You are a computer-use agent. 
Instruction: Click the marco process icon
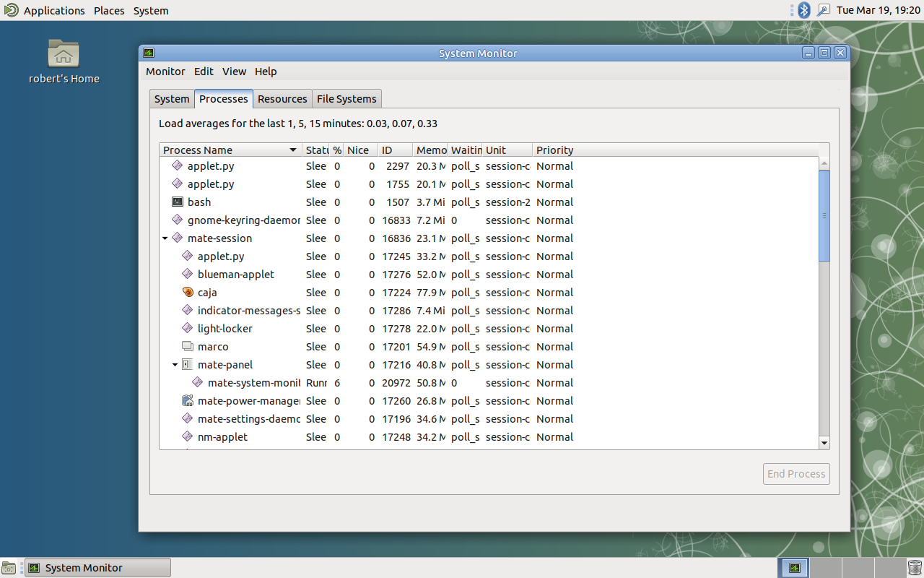coord(188,347)
